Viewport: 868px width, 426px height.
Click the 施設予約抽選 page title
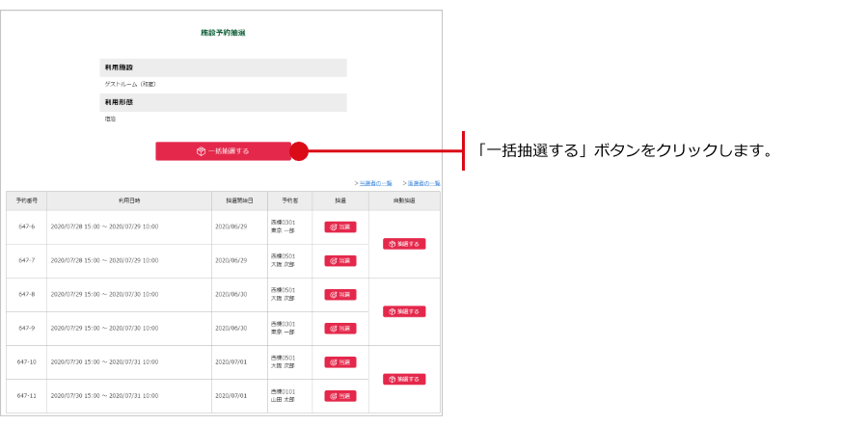point(223,33)
